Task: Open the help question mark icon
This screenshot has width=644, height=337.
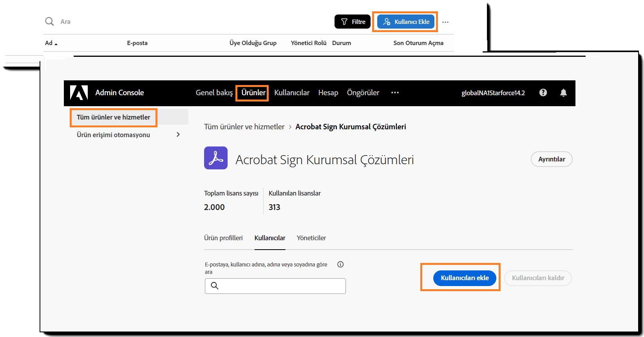Action: 543,92
